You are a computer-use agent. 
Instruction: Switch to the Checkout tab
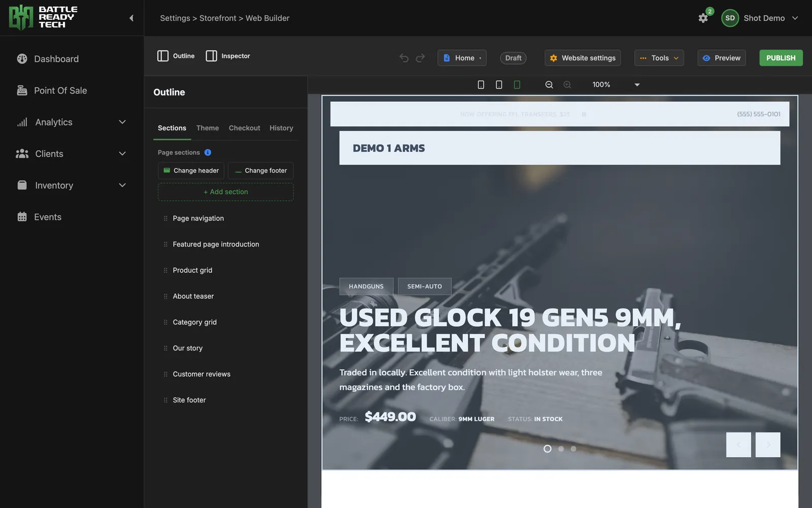click(x=244, y=128)
